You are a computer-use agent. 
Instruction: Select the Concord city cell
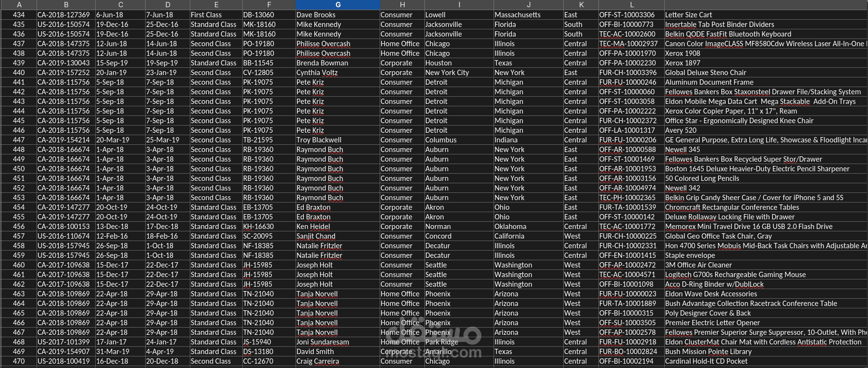pos(459,236)
